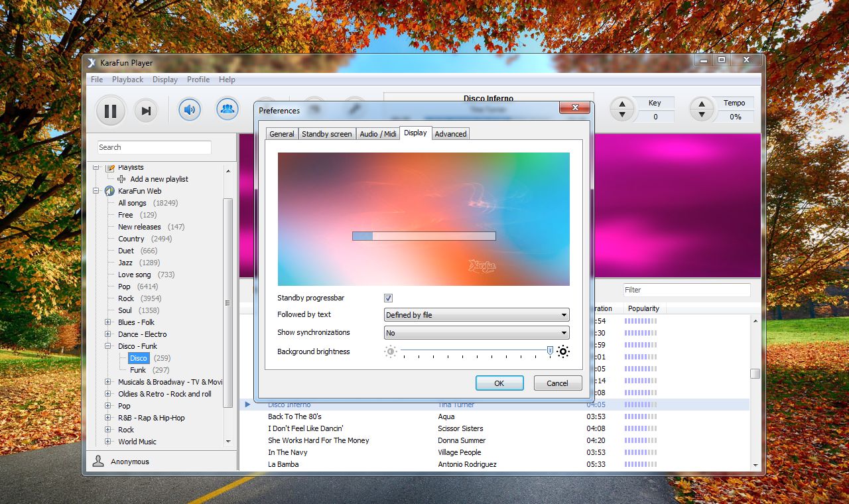Image resolution: width=849 pixels, height=504 pixels.
Task: Switch to the Audio / Midi tab
Action: [378, 134]
